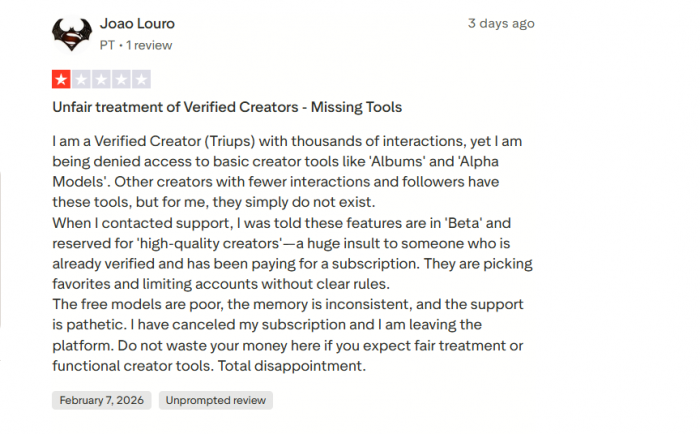Click the fourth grey rating star
The image size is (700, 434).
pyautogui.click(x=121, y=79)
